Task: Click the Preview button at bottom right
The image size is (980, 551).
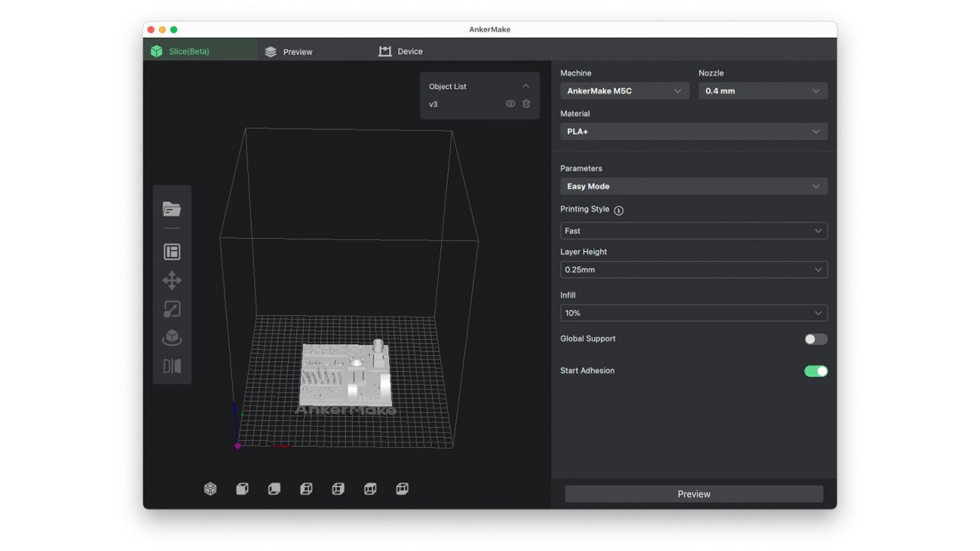Action: (694, 494)
